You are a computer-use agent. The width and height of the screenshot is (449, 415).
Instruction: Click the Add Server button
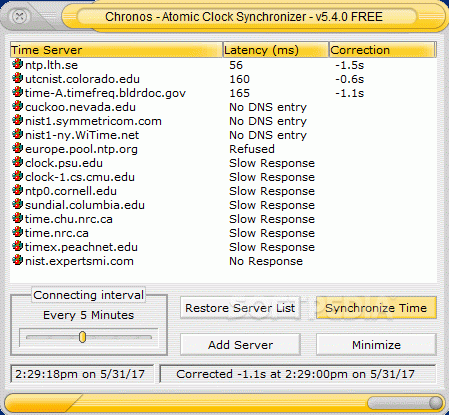point(240,345)
